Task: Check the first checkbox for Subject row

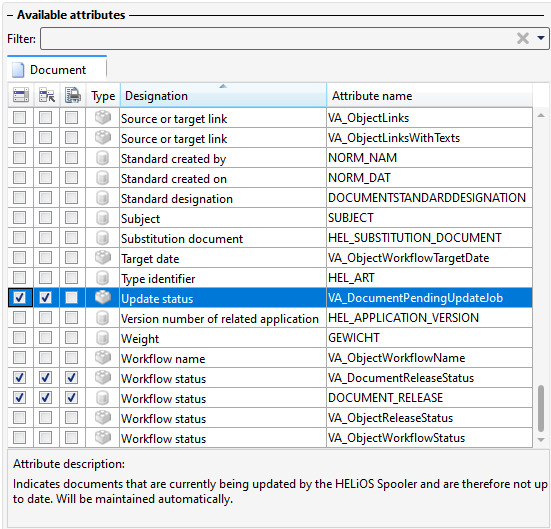Action: [19, 218]
